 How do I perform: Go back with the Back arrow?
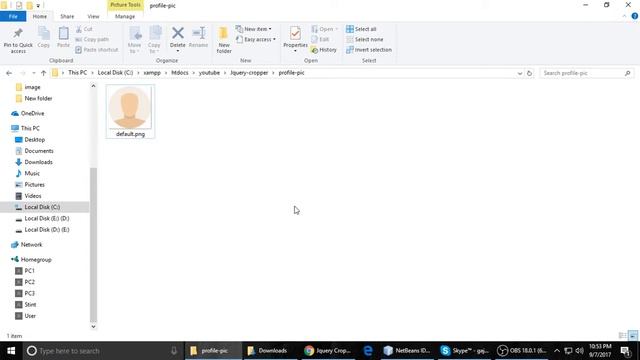point(9,73)
